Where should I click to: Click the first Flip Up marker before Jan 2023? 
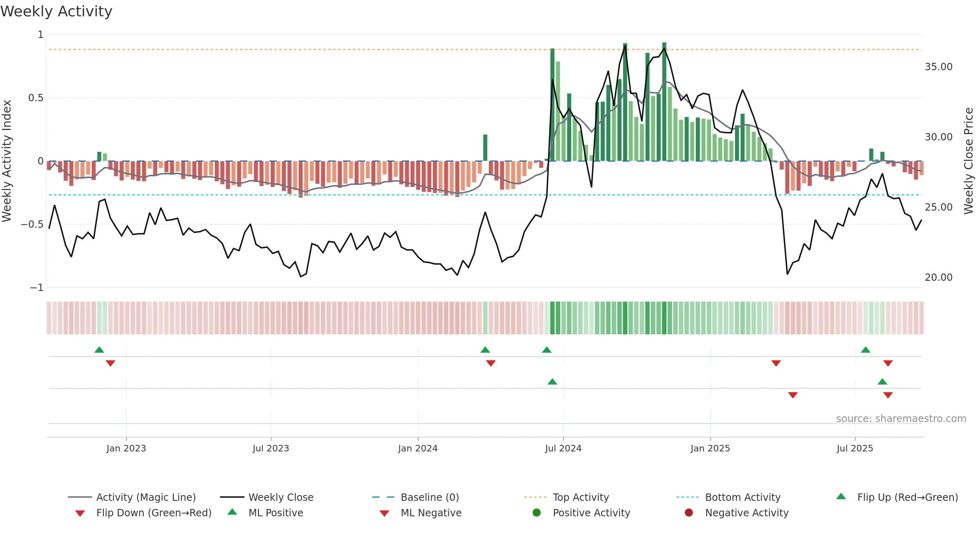click(x=99, y=350)
